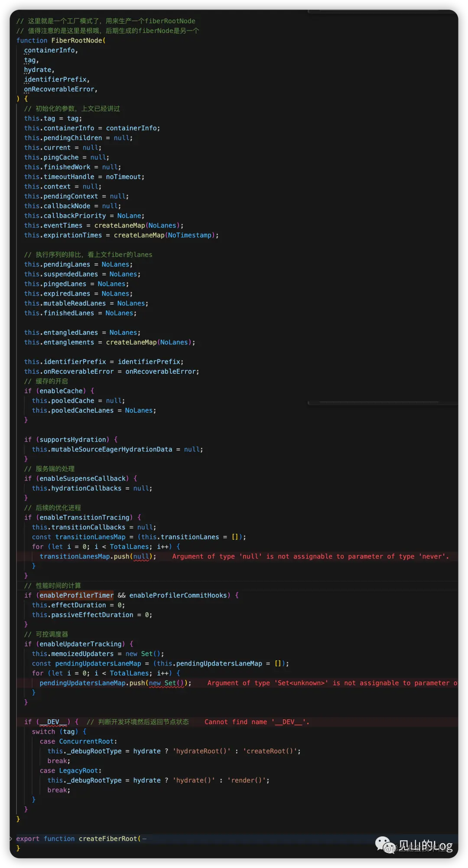Click 'if (supportsHydration) {' line
Image resolution: width=468 pixels, height=868 pixels.
coord(71,440)
